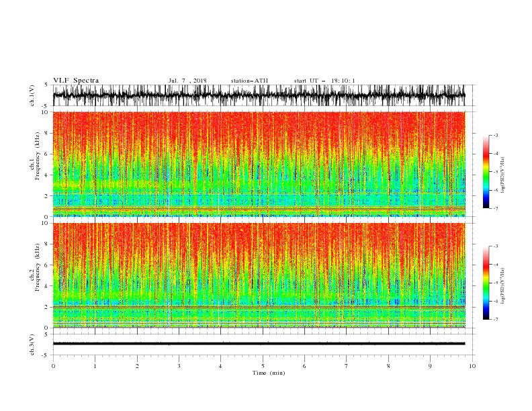The width and height of the screenshot is (532, 411).
Task: Click the log(PSD) label of the ch.1 color bar
Action: click(x=503, y=175)
